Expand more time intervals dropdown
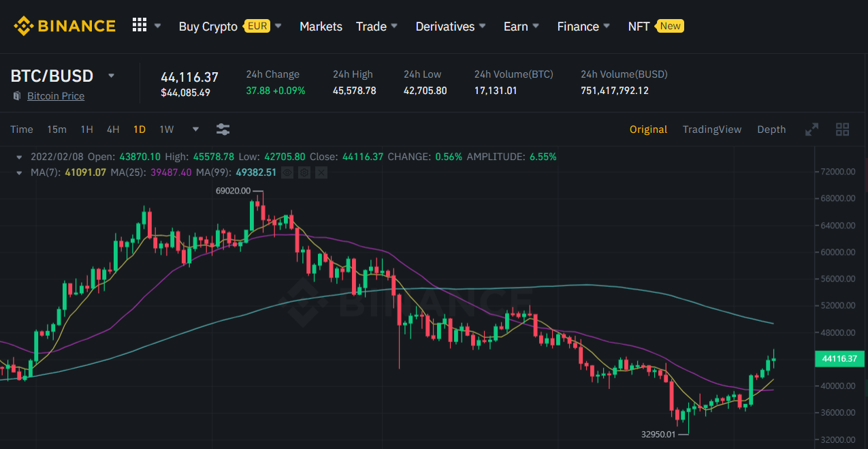Image resolution: width=868 pixels, height=449 pixels. (x=196, y=129)
